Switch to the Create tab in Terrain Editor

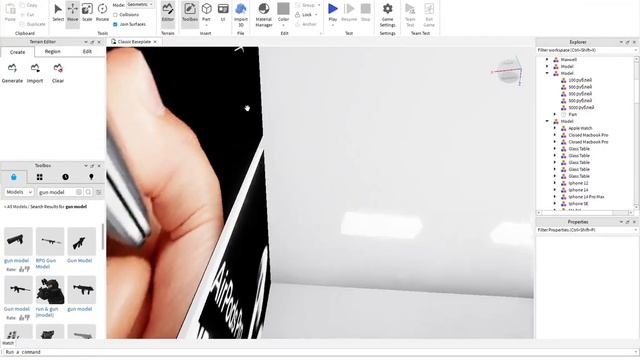tap(17, 52)
